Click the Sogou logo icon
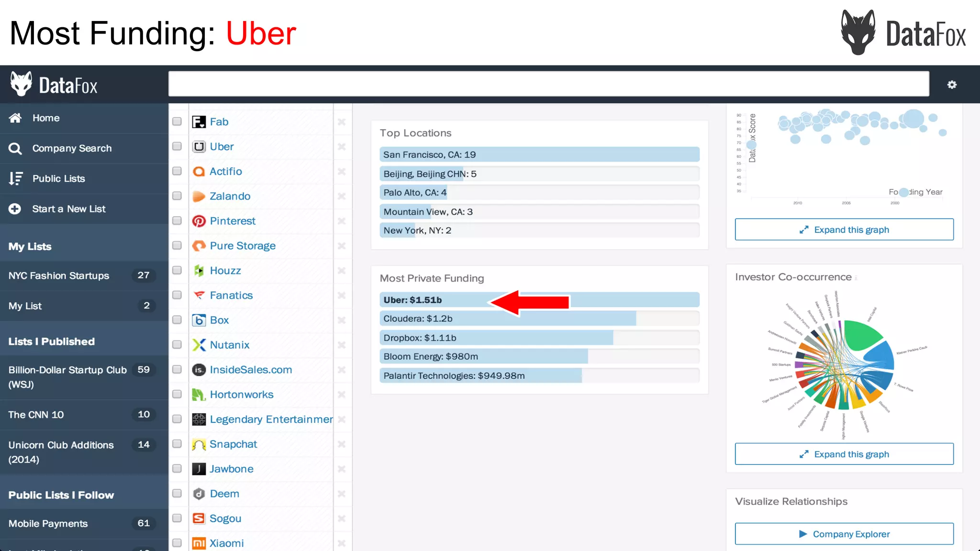Viewport: 980px width, 551px height. pyautogui.click(x=199, y=518)
